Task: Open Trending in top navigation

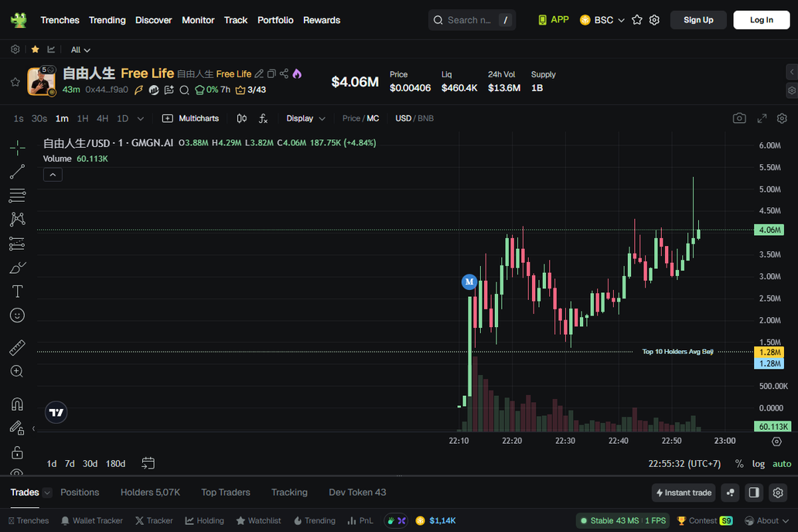Action: coord(107,20)
